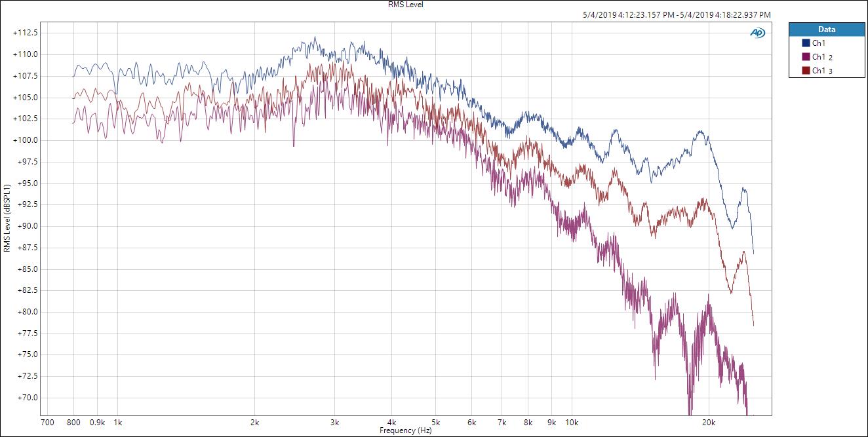Select the purple Ch1 2 color swatch
The width and height of the screenshot is (868, 437).
806,56
